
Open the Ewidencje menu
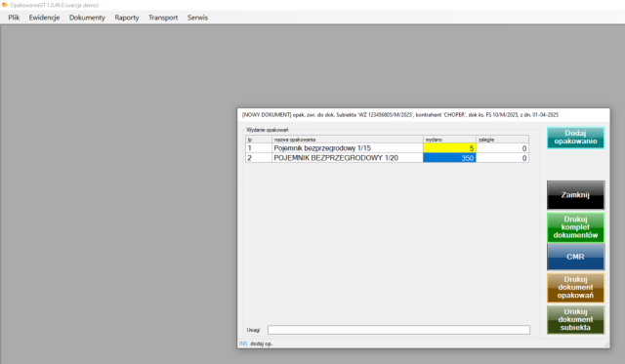44,18
